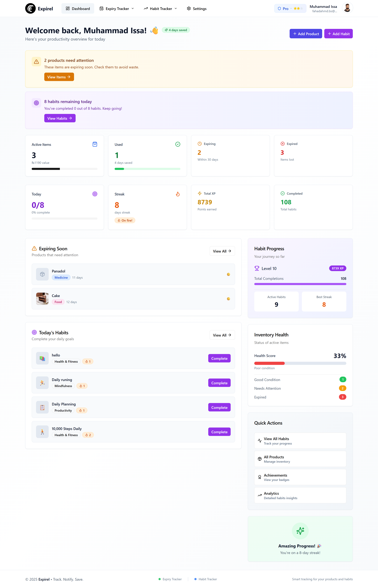378x588 pixels.
Task: Click the sparkle icon above Amazing Progress
Action: click(x=300, y=531)
